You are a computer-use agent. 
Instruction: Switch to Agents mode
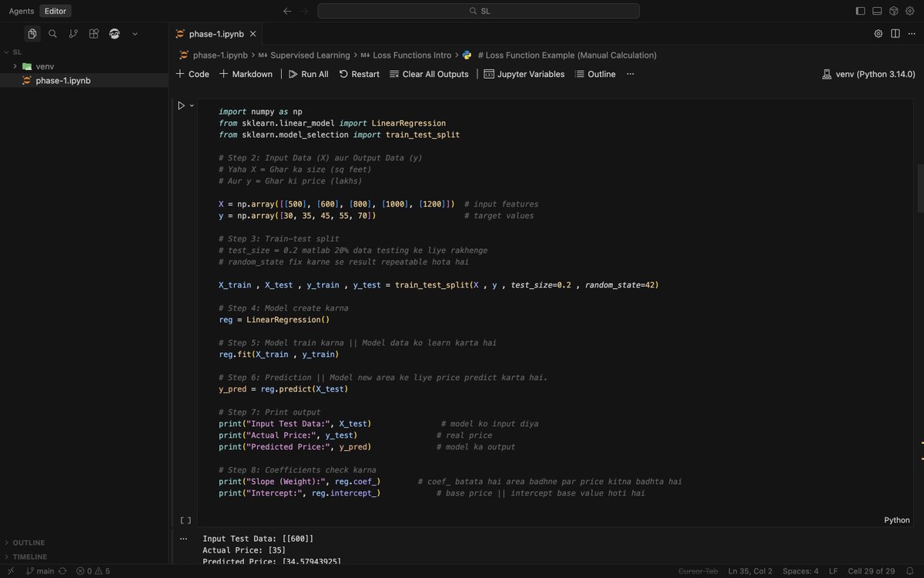tap(21, 11)
